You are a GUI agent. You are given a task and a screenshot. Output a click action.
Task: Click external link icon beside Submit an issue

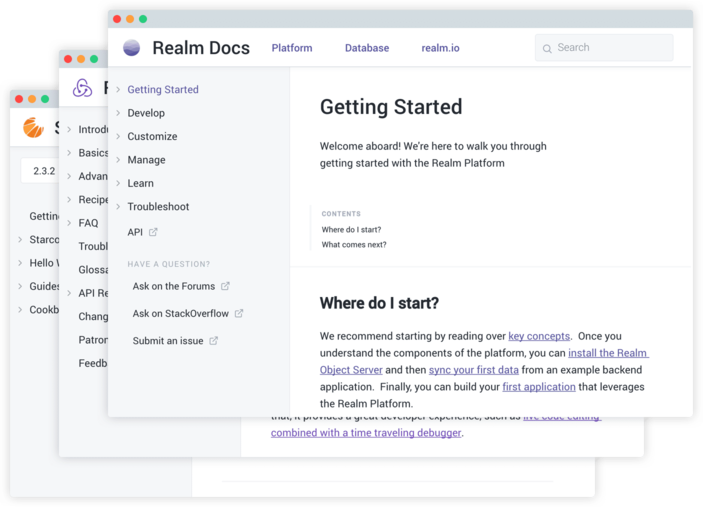tap(214, 341)
